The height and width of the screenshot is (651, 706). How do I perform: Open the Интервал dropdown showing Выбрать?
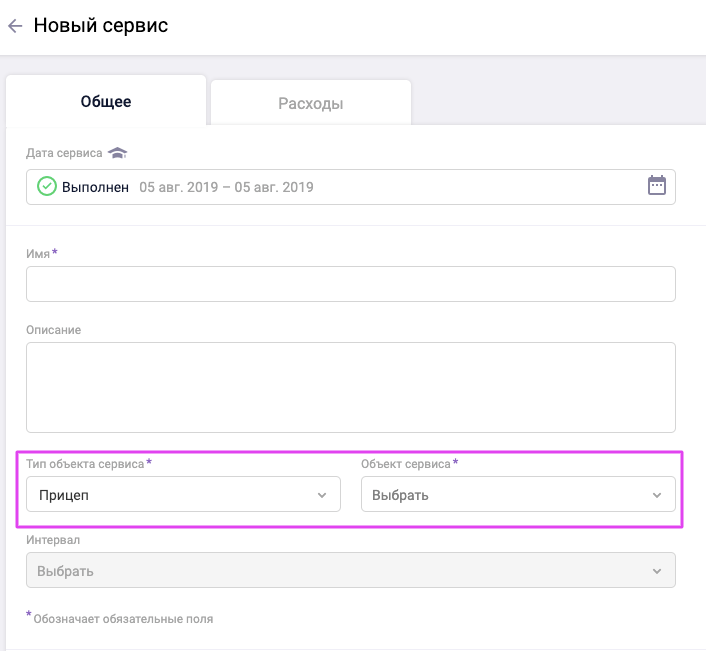point(340,571)
